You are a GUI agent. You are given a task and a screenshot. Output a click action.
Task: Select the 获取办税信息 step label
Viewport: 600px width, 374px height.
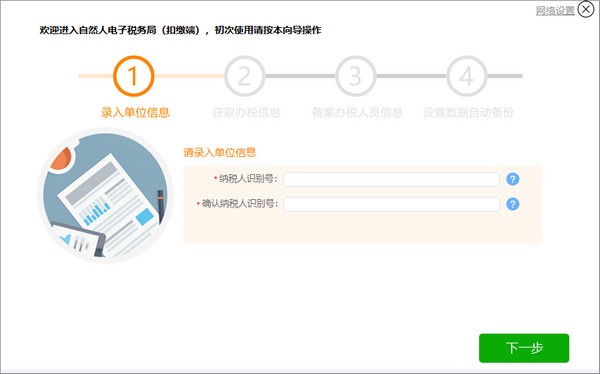point(246,113)
